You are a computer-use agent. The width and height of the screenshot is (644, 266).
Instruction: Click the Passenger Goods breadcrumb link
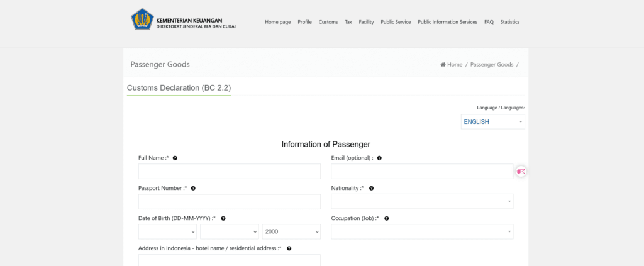coord(492,64)
